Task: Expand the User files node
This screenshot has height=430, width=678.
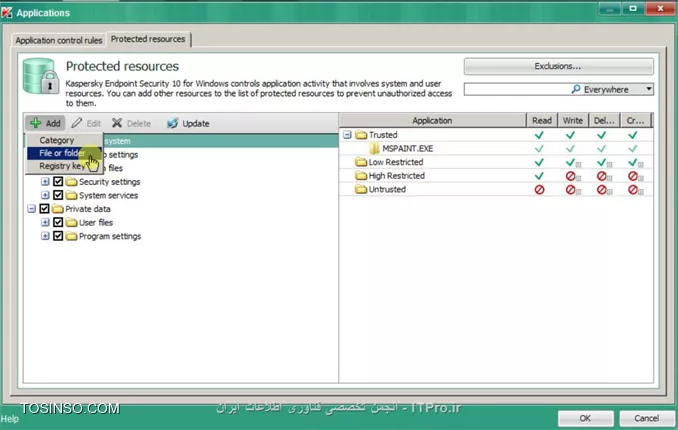Action: pos(45,222)
